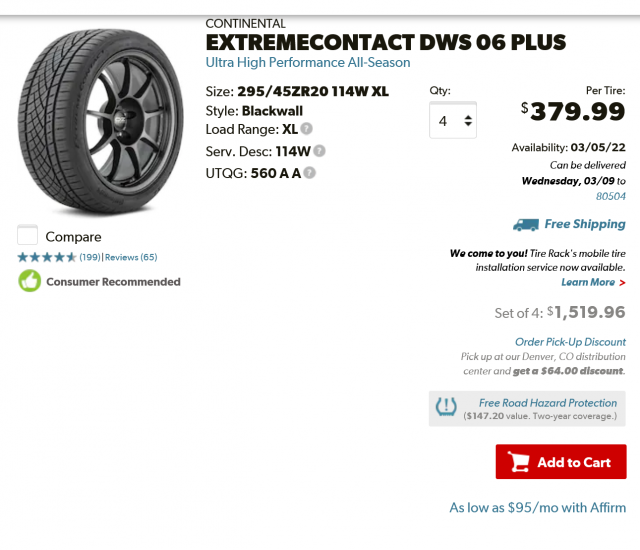Click the Order Pick-Up Discount link

point(570,342)
